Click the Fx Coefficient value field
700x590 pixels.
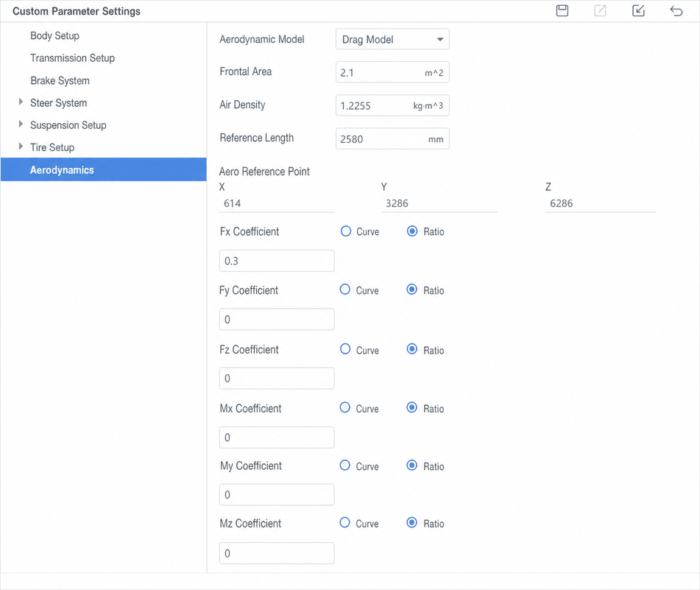(277, 261)
